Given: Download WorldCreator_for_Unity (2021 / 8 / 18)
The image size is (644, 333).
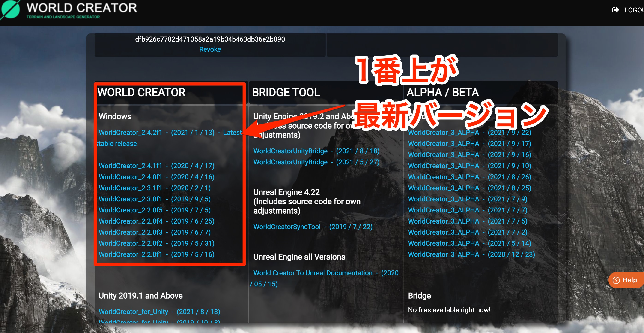Looking at the screenshot, I should 159,312.
